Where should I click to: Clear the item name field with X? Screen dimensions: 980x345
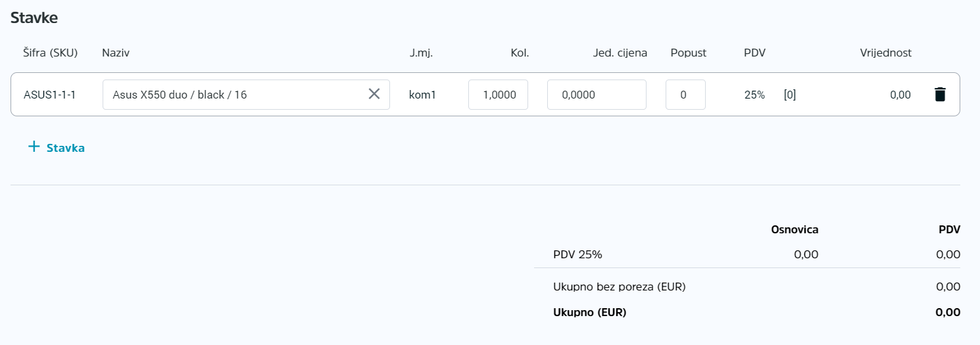(374, 94)
